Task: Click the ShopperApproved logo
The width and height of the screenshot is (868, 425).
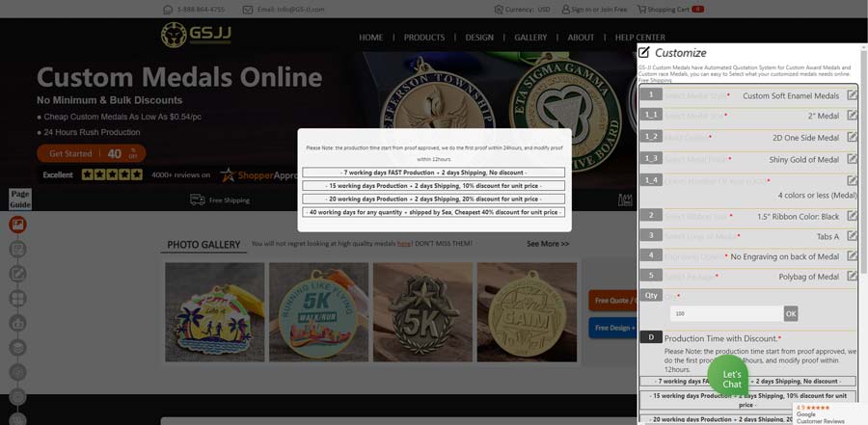Action: [259, 174]
